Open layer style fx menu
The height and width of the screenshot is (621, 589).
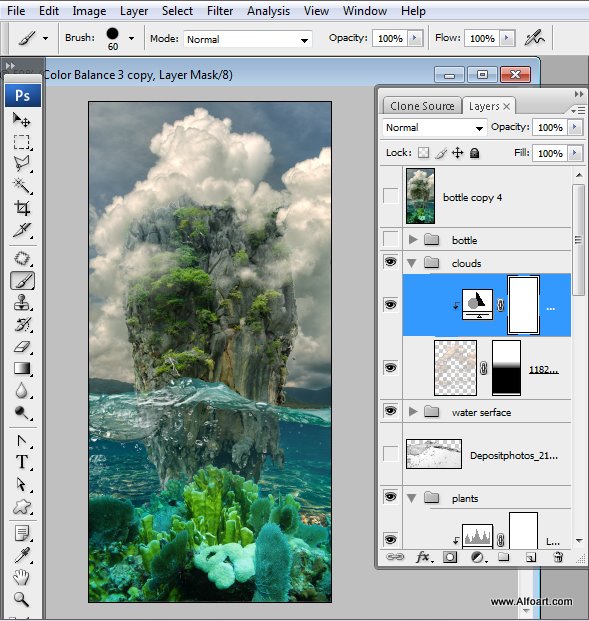(424, 557)
